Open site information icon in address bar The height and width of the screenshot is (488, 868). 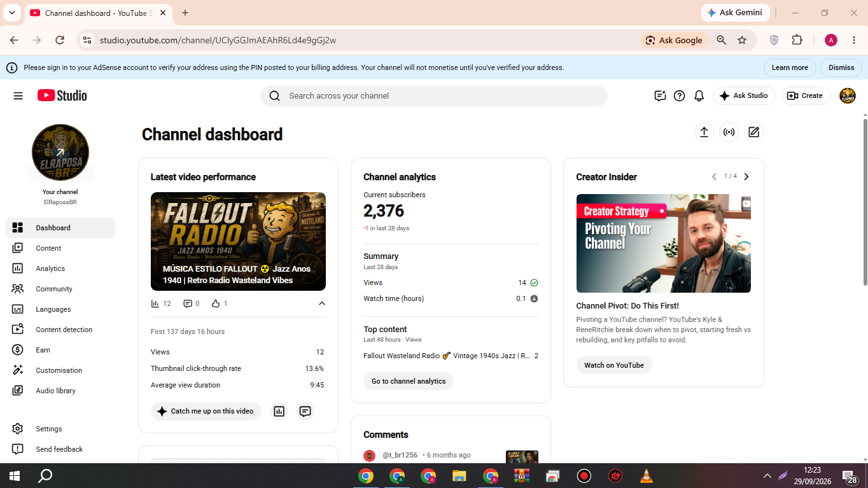(x=87, y=40)
